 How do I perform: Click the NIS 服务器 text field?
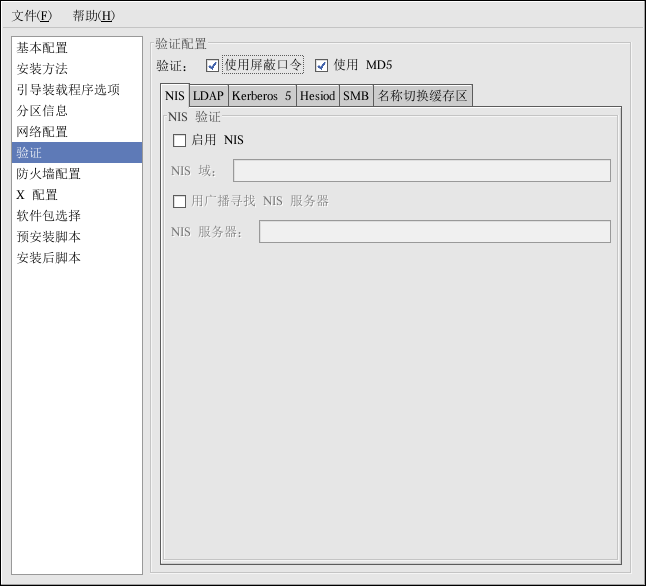(x=434, y=232)
